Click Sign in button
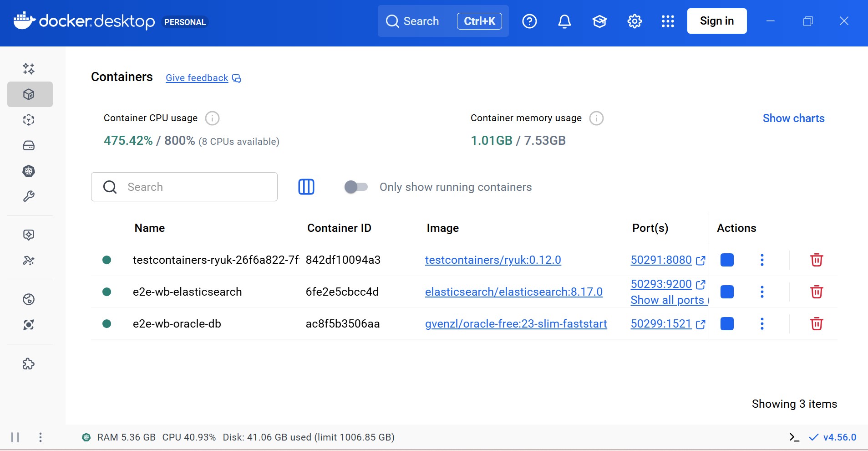Image resolution: width=868 pixels, height=451 pixels. point(717,21)
